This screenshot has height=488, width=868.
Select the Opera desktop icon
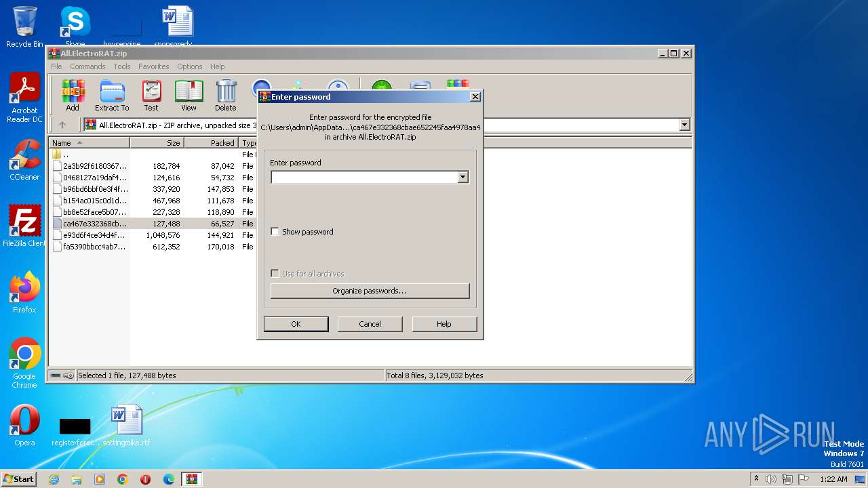24,426
